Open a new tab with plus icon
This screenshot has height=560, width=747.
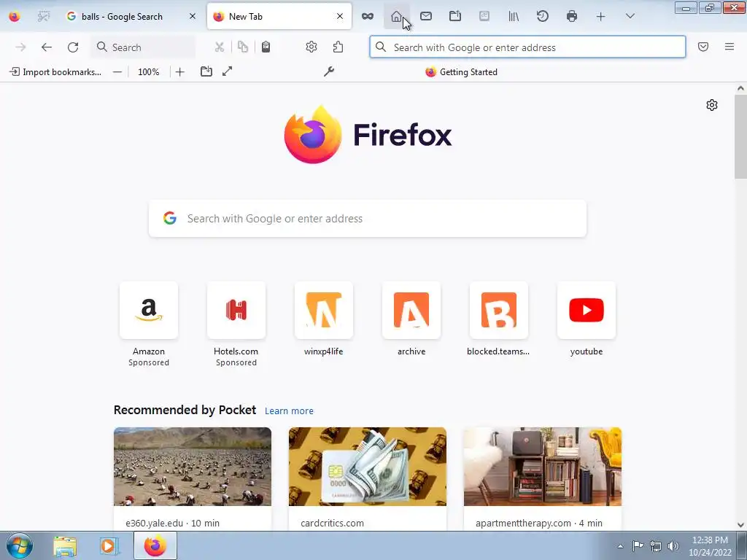[x=601, y=17]
